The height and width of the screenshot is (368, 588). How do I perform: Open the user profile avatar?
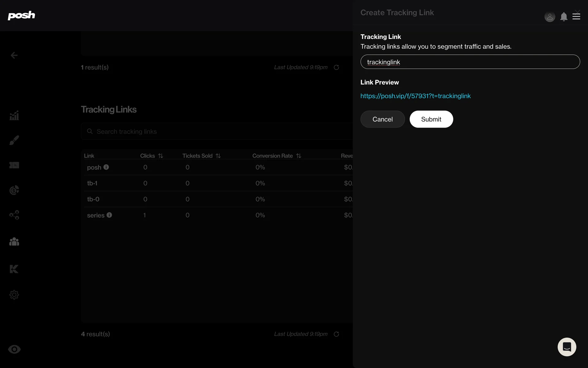(550, 17)
